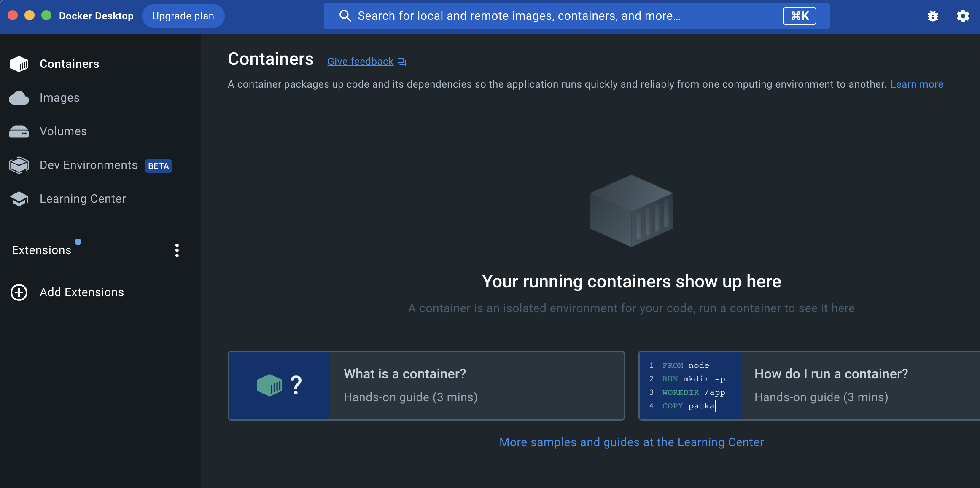Click the Containers cube icon in sidebar
Image resolution: width=980 pixels, height=488 pixels.
(19, 64)
